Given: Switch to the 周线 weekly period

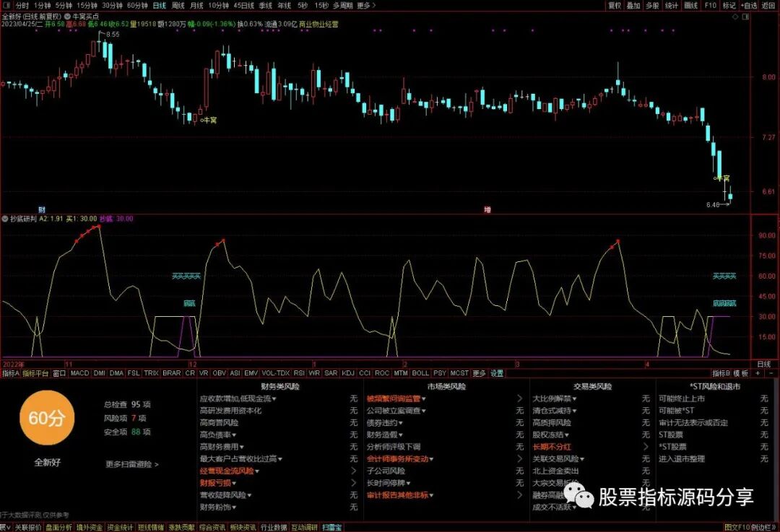Looking at the screenshot, I should point(178,6).
